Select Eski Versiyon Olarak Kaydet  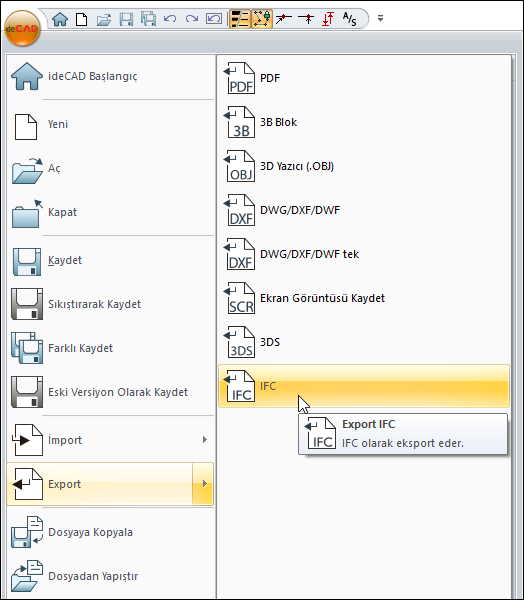click(x=110, y=393)
